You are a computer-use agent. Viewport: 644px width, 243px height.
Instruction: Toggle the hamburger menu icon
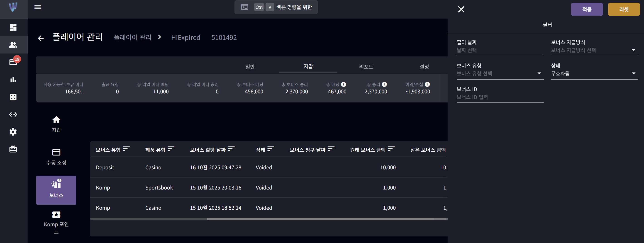pos(38,7)
